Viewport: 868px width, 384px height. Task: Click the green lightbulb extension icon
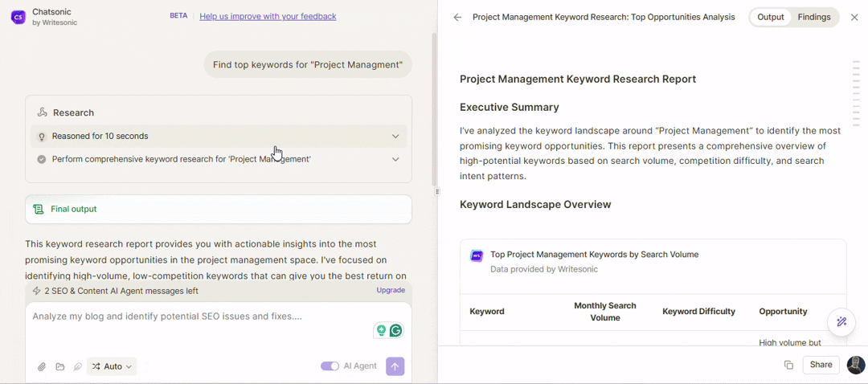click(x=381, y=330)
